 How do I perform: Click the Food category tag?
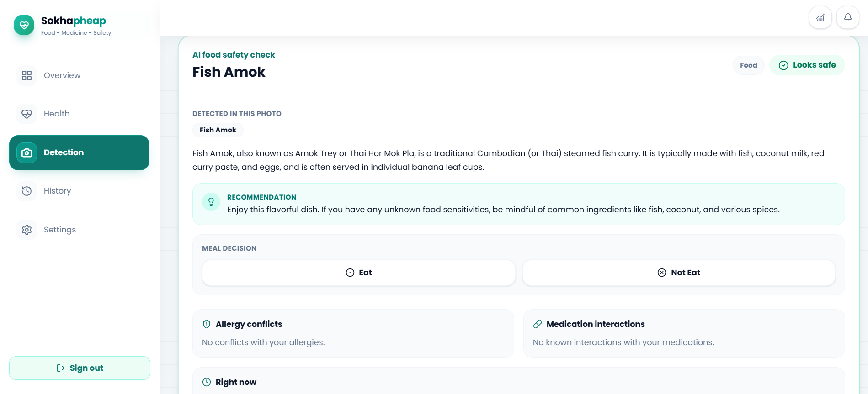click(749, 65)
